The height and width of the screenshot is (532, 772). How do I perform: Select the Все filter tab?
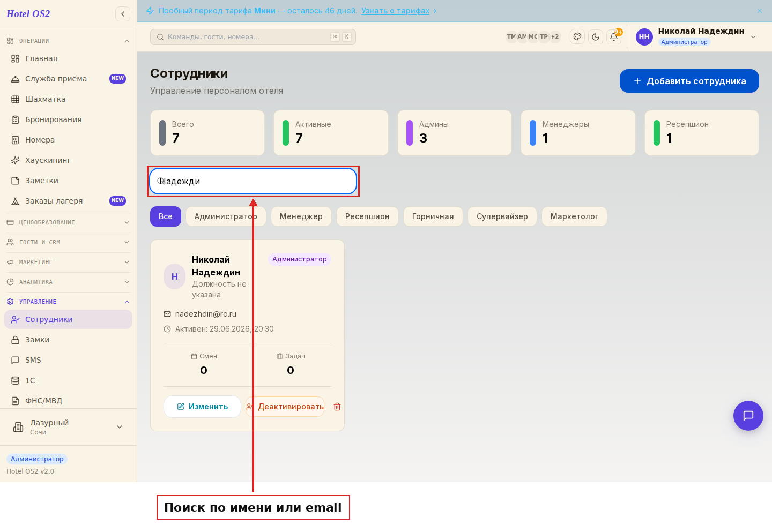tap(166, 216)
